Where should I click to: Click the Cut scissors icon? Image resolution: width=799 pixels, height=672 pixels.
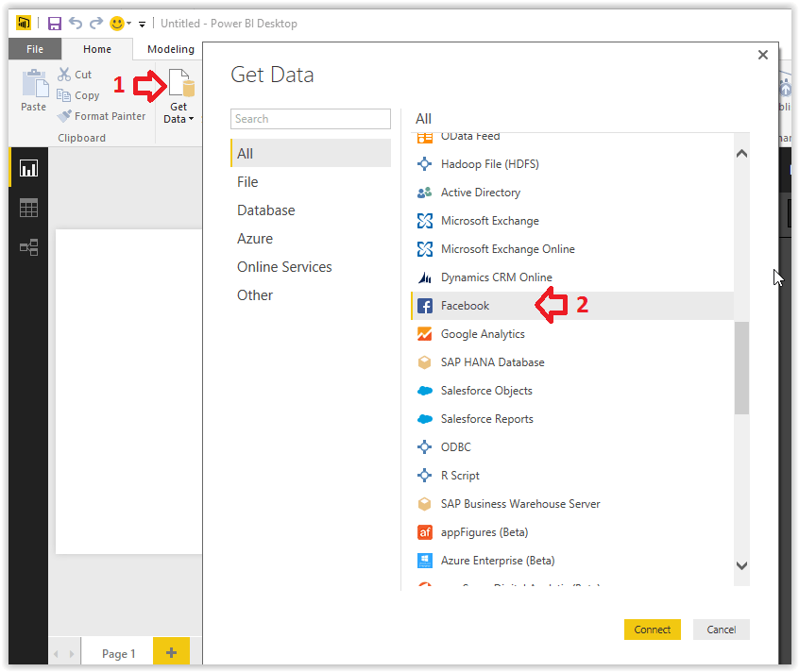pos(64,75)
